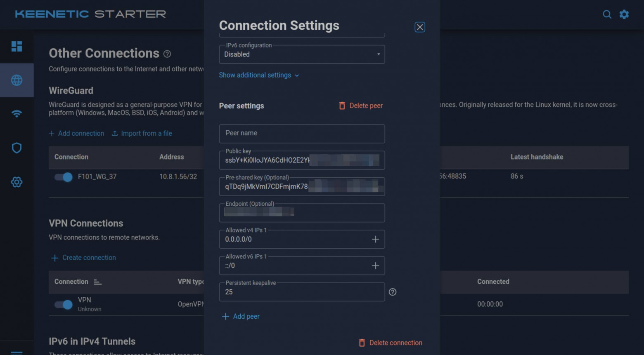Sort by the Connection column icon
This screenshot has height=355, width=644.
tap(97, 282)
